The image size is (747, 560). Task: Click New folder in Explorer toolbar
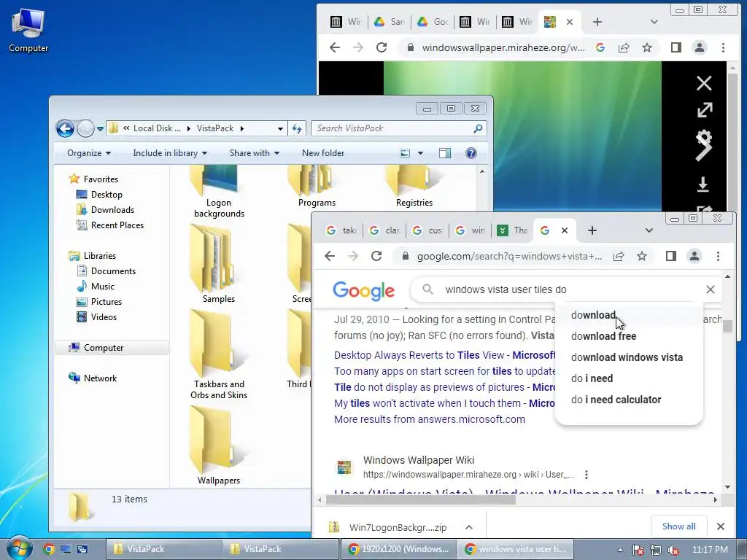pyautogui.click(x=323, y=153)
